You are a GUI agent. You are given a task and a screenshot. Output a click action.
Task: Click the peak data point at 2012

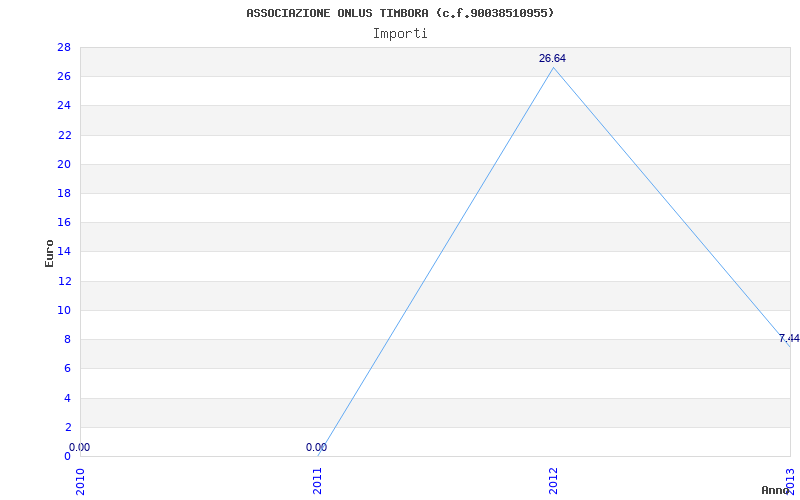[x=554, y=67]
